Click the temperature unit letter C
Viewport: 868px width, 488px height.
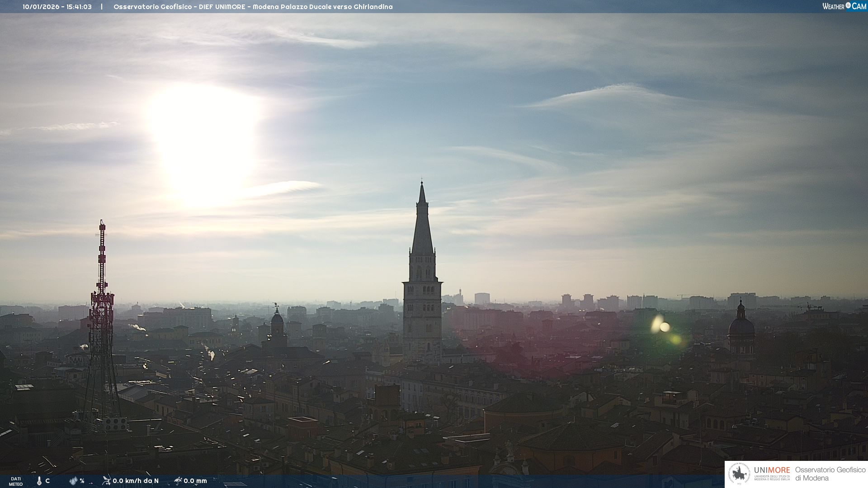tap(47, 481)
